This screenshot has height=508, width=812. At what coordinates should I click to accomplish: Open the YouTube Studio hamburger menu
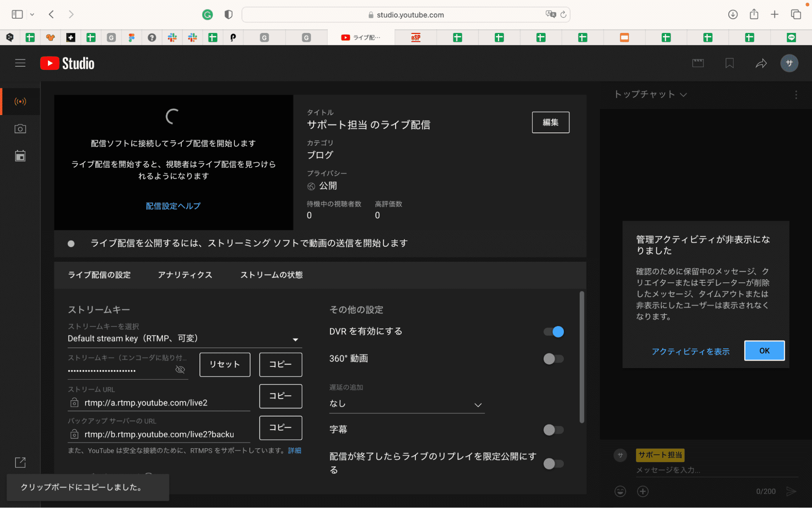[20, 63]
